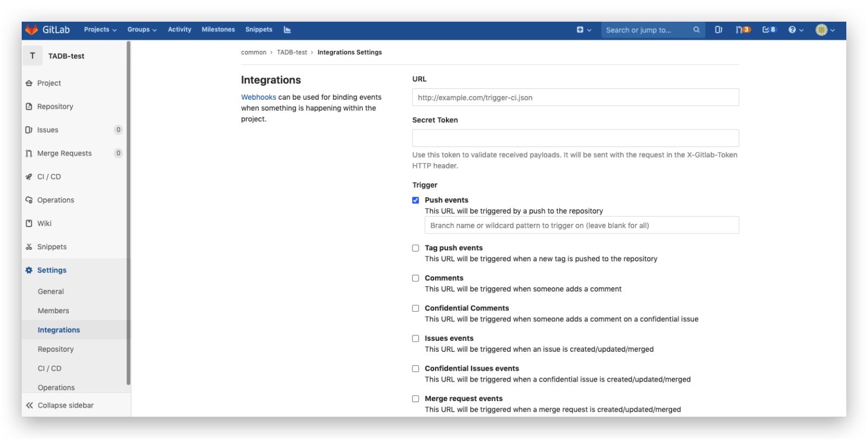Enable the Tag push events checkbox

click(416, 248)
